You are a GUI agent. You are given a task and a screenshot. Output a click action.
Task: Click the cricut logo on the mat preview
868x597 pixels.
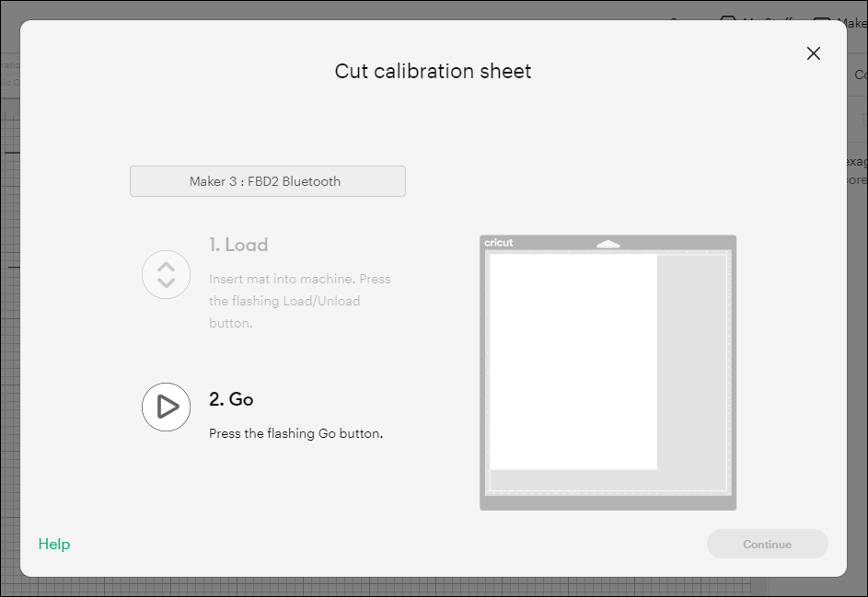[x=501, y=241]
